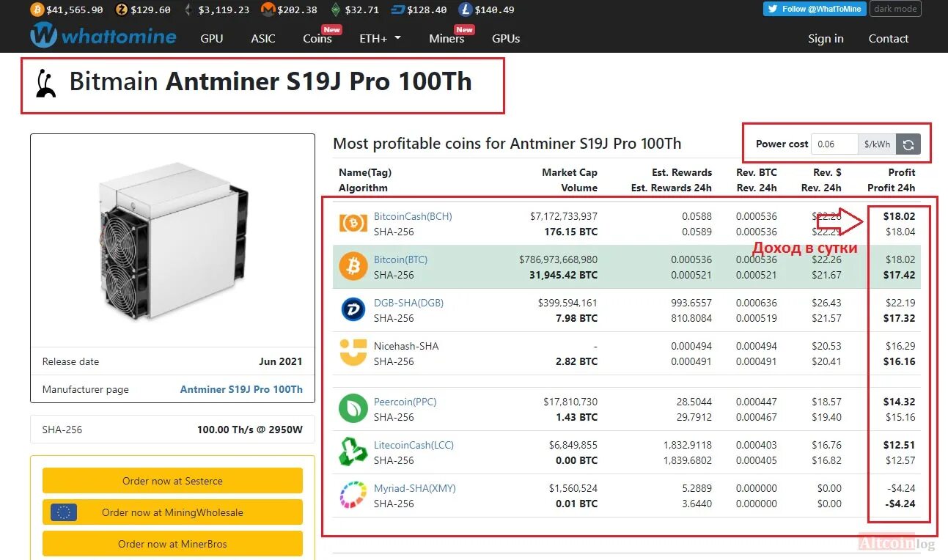The image size is (948, 560).
Task: Click the Est. Rewards column header
Action: click(682, 172)
